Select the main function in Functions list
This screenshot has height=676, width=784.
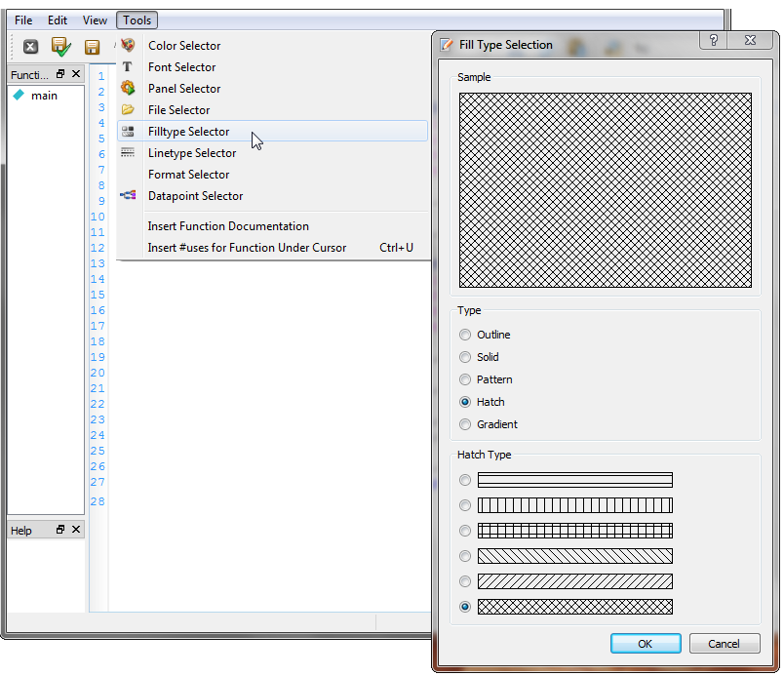pyautogui.click(x=44, y=96)
